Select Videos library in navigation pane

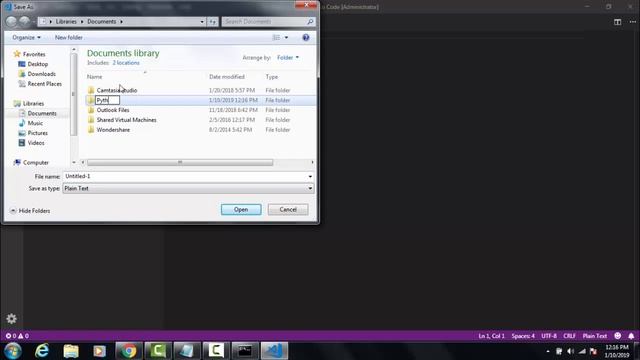point(31,143)
